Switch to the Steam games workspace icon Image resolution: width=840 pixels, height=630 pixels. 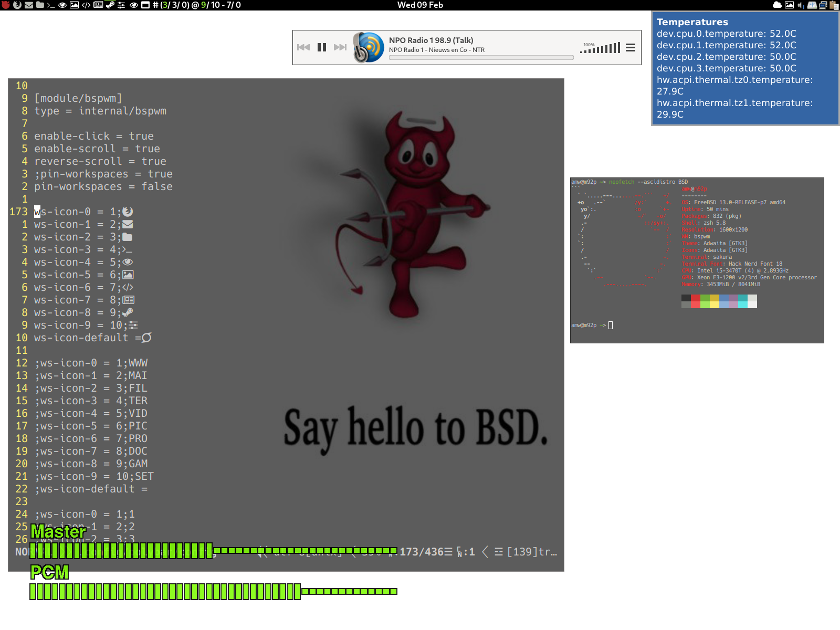tap(110, 5)
